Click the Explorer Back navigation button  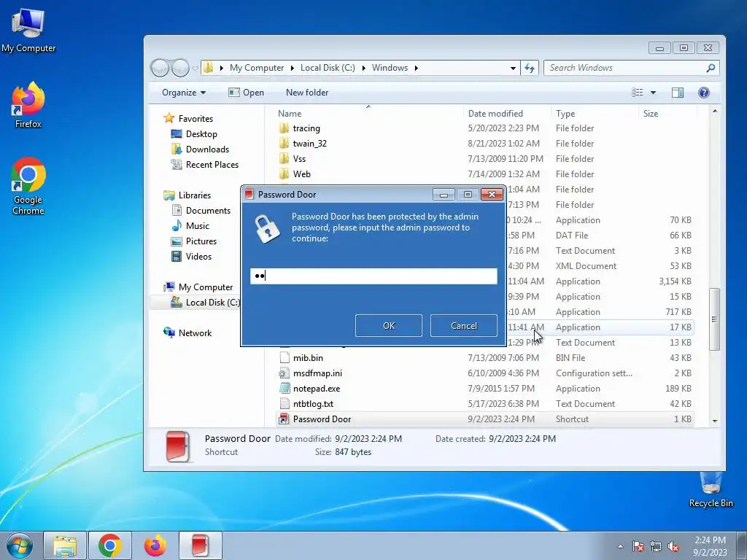160,68
